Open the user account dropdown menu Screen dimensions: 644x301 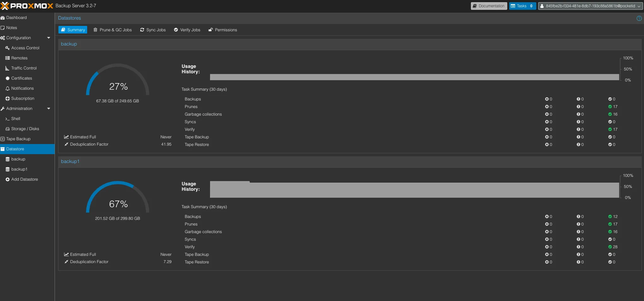(590, 6)
